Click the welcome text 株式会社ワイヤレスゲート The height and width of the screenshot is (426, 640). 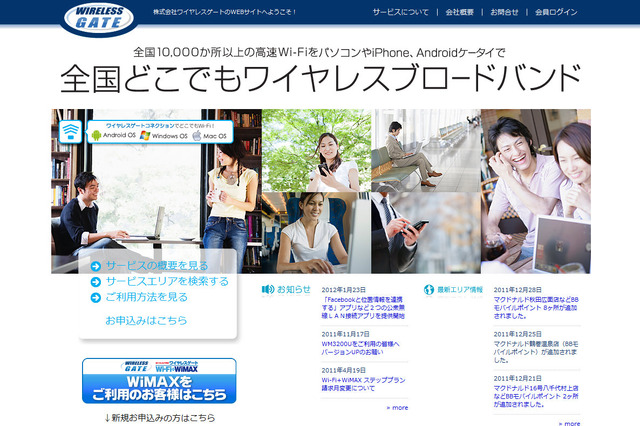[224, 12]
